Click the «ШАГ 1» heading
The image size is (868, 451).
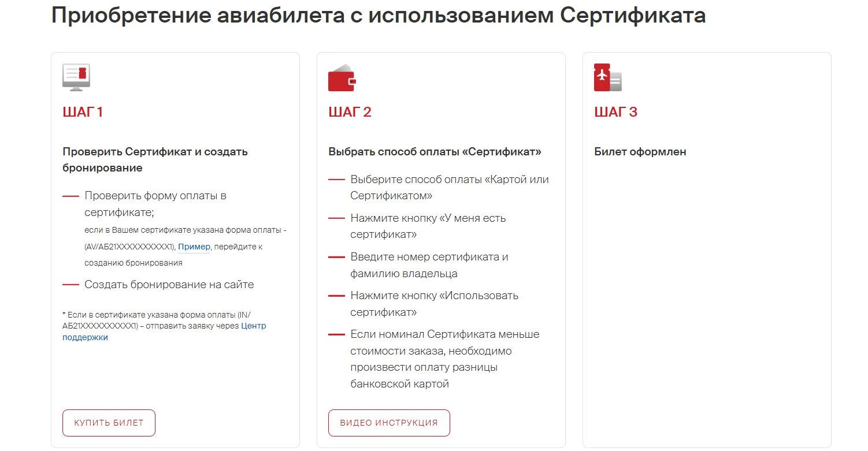tap(83, 112)
